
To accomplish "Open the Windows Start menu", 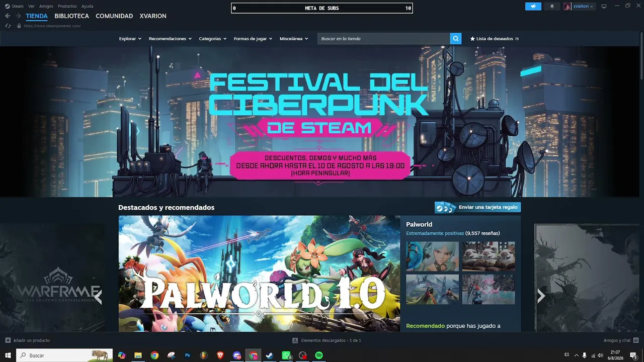I will [x=8, y=355].
